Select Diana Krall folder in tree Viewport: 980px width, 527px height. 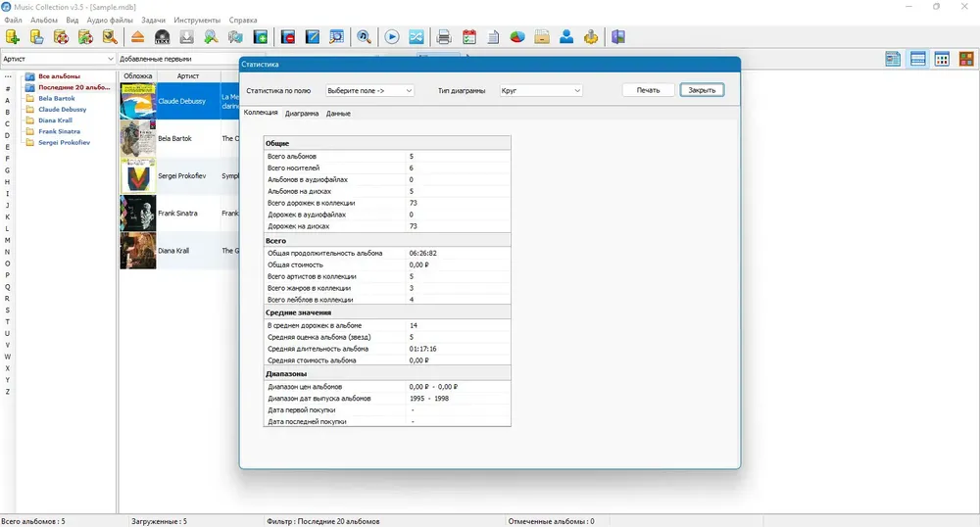[56, 120]
